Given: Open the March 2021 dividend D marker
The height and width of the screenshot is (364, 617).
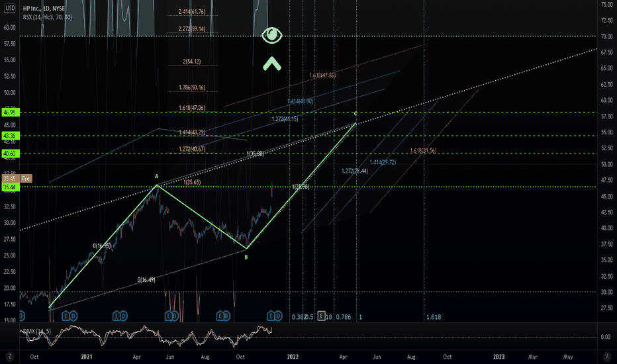Looking at the screenshot, I should point(124,316).
